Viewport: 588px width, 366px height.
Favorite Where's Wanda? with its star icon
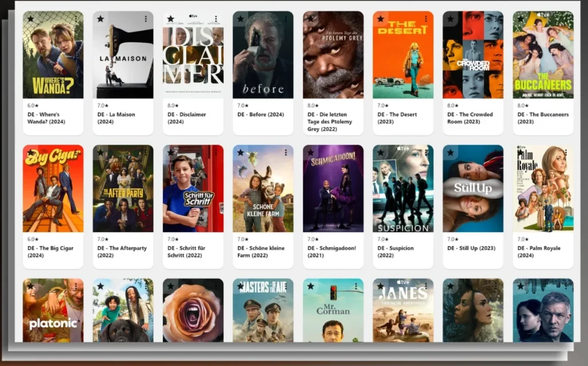coord(30,19)
